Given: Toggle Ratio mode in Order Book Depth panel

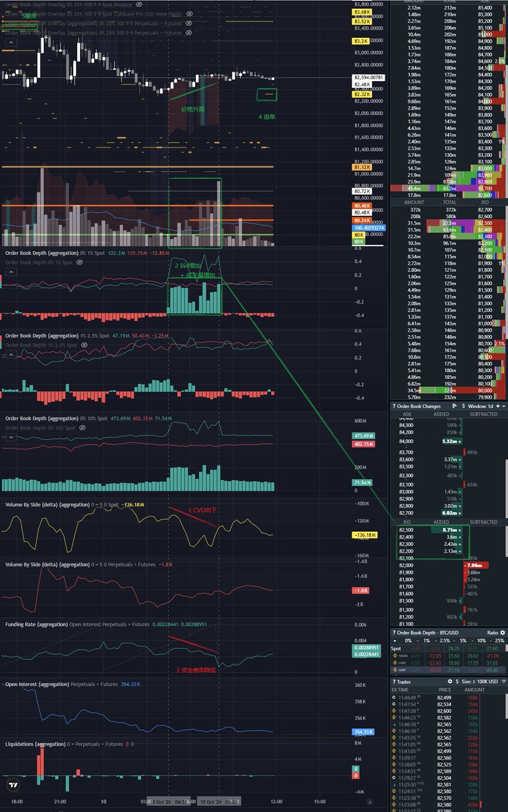Looking at the screenshot, I should point(492,633).
